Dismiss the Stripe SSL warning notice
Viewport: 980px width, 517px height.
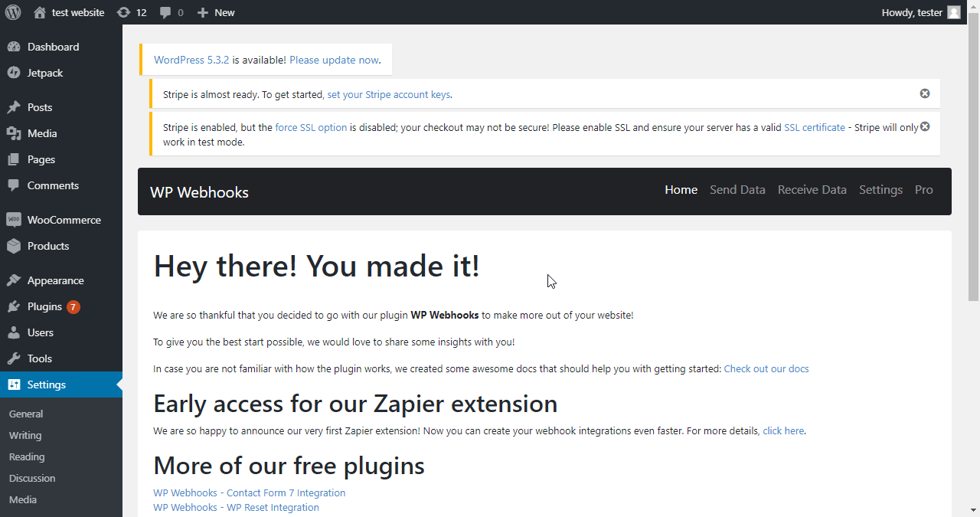(925, 126)
